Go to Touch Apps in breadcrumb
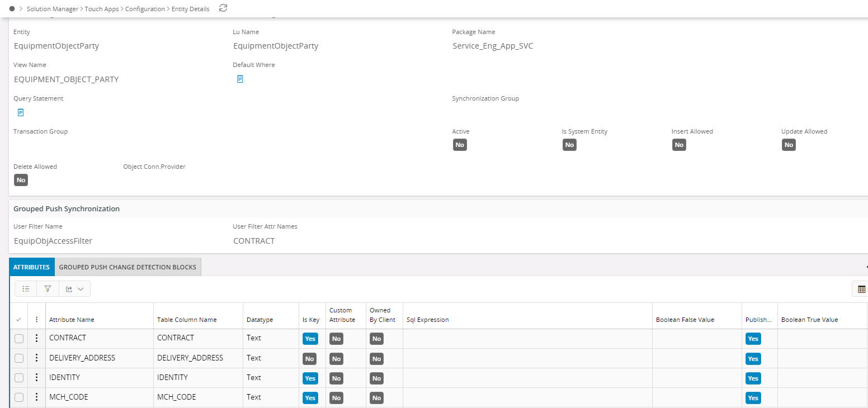 (102, 9)
